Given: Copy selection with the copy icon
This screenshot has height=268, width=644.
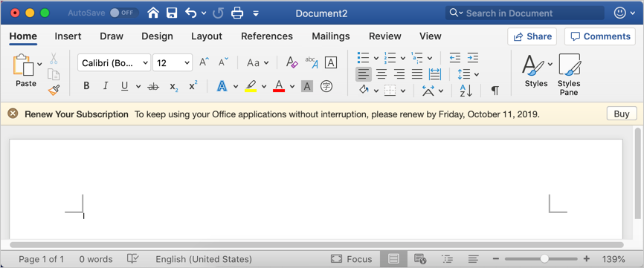Looking at the screenshot, I should tap(54, 74).
